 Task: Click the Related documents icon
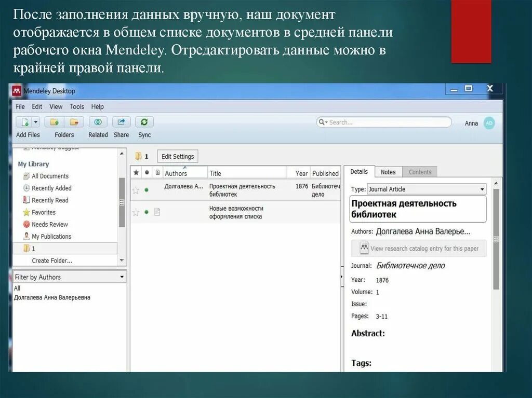[98, 122]
